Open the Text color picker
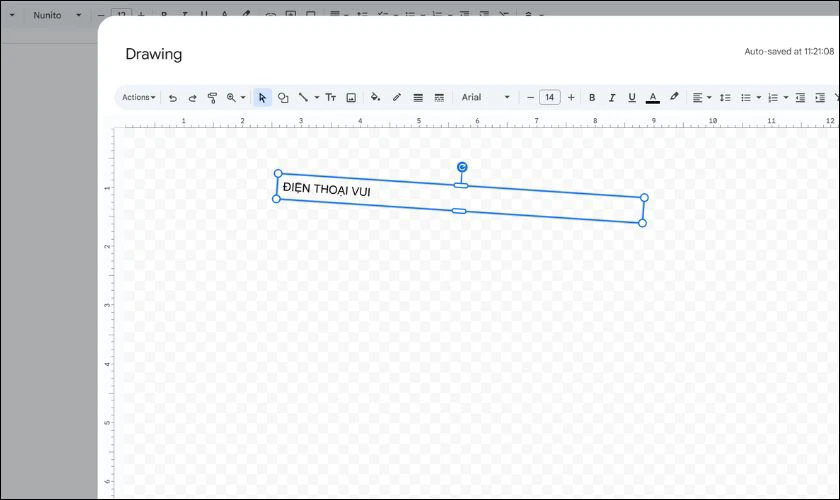This screenshot has width=840, height=500. (x=652, y=98)
